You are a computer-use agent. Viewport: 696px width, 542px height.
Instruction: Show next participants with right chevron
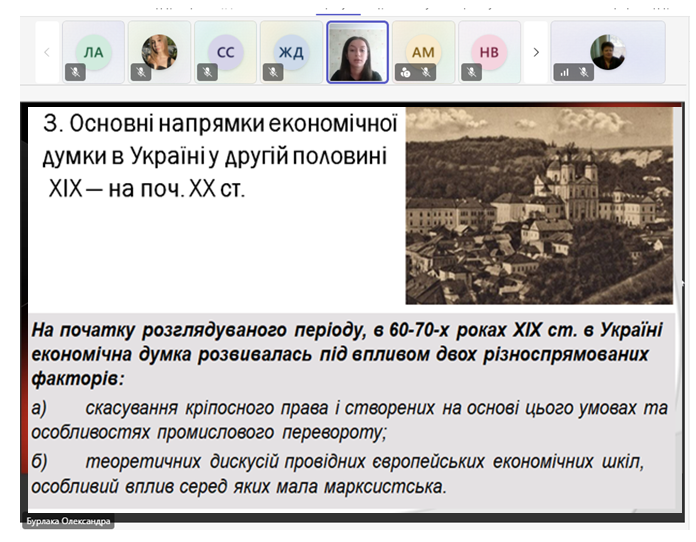tap(536, 52)
